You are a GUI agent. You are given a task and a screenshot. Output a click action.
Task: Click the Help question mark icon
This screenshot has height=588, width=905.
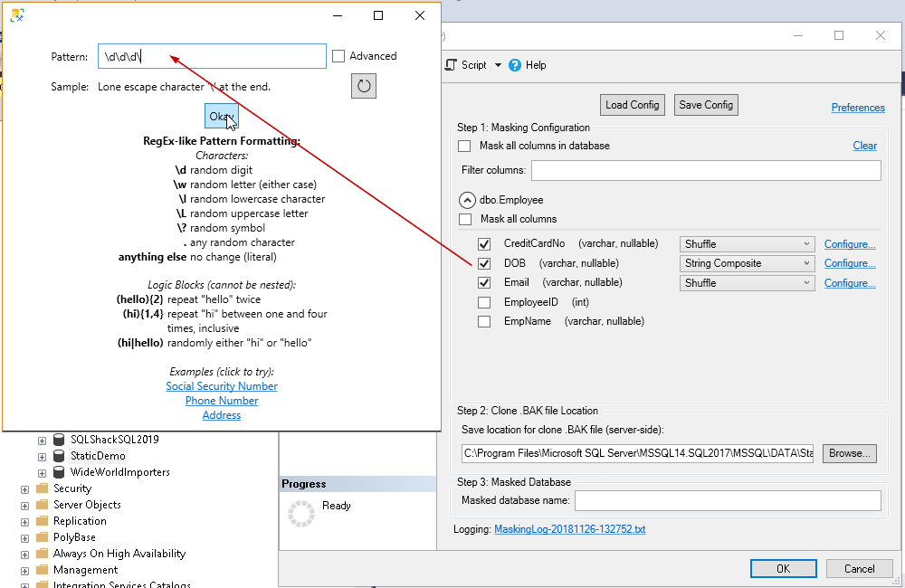(x=515, y=65)
